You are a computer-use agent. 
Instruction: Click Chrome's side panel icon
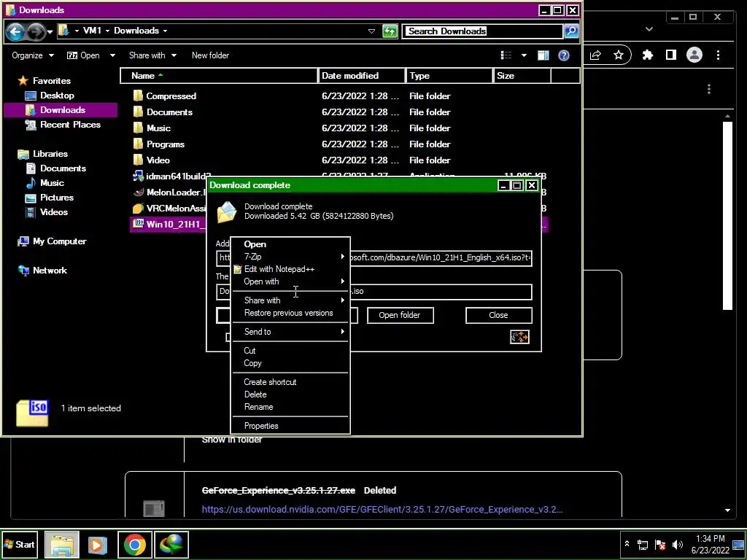coord(671,55)
